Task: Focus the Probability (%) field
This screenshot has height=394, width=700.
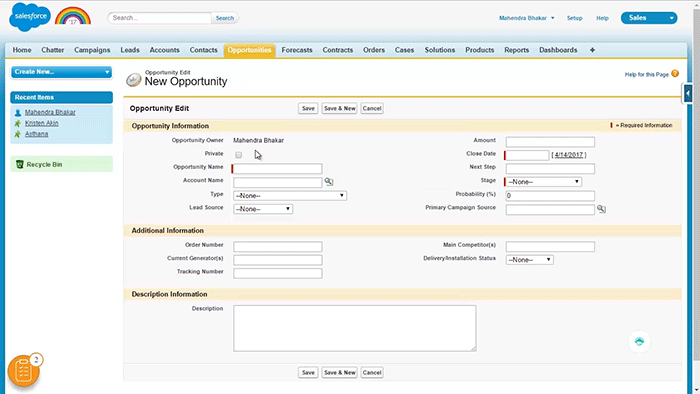Action: click(550, 195)
